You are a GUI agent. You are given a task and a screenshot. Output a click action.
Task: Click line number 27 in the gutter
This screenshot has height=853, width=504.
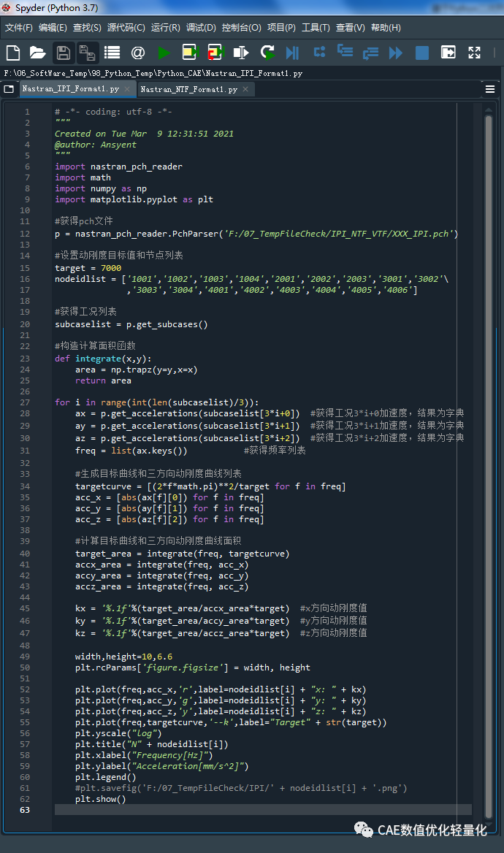(25, 402)
